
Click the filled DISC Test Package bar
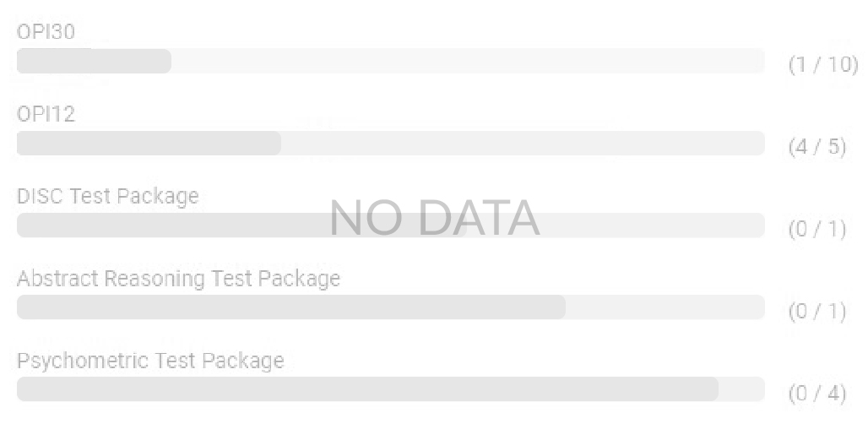coord(169,226)
